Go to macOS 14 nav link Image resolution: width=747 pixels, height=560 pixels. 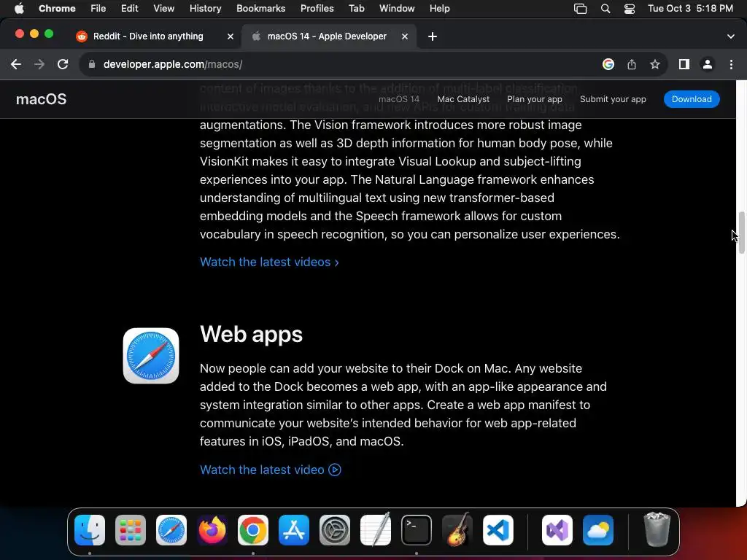pos(399,99)
